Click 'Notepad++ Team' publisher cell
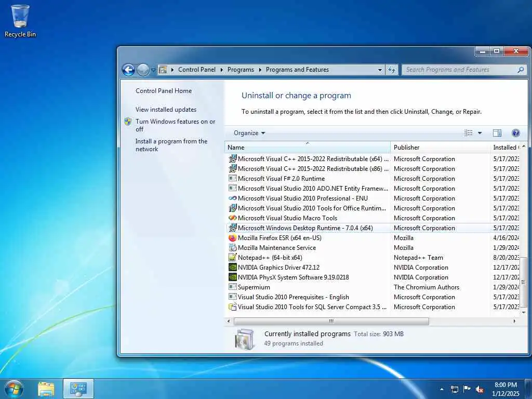The width and height of the screenshot is (532, 399). [x=418, y=258]
